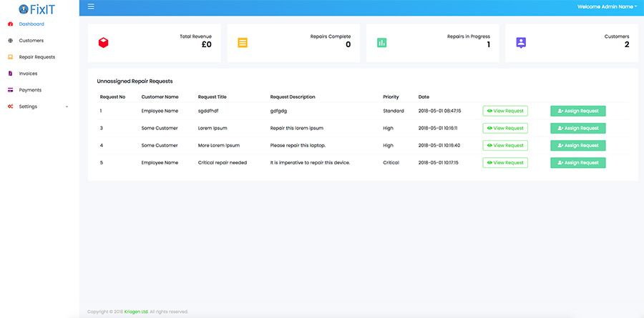Click the Dashboard sidebar icon

click(11, 24)
